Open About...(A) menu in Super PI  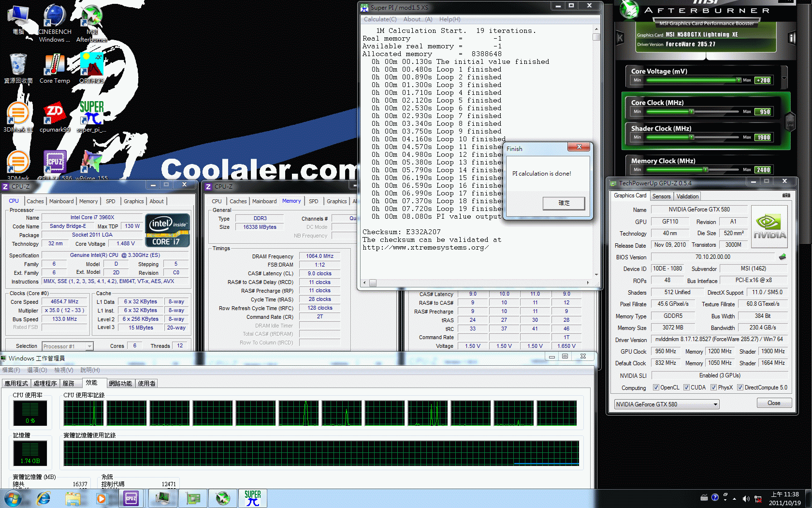[418, 19]
